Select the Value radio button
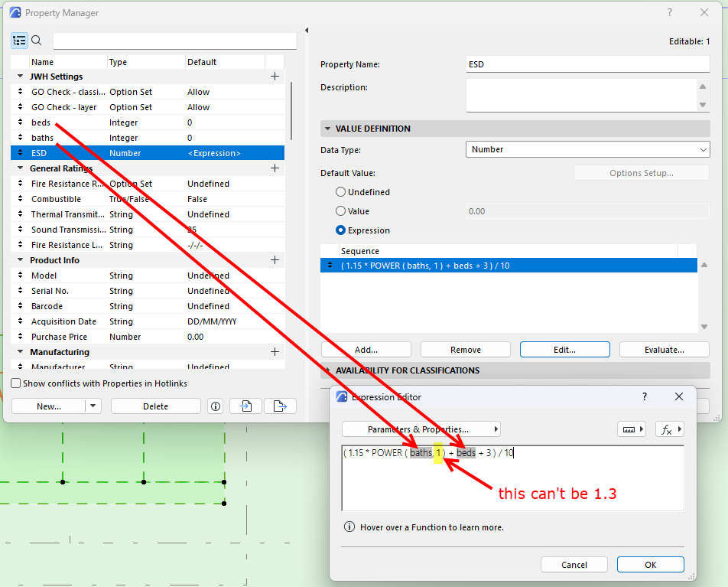 coord(340,211)
